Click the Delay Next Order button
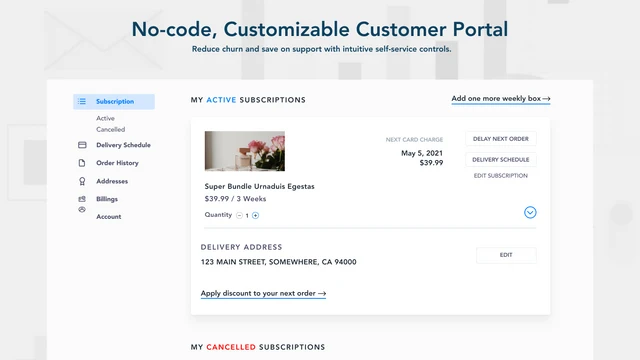The image size is (640, 360). point(501,139)
